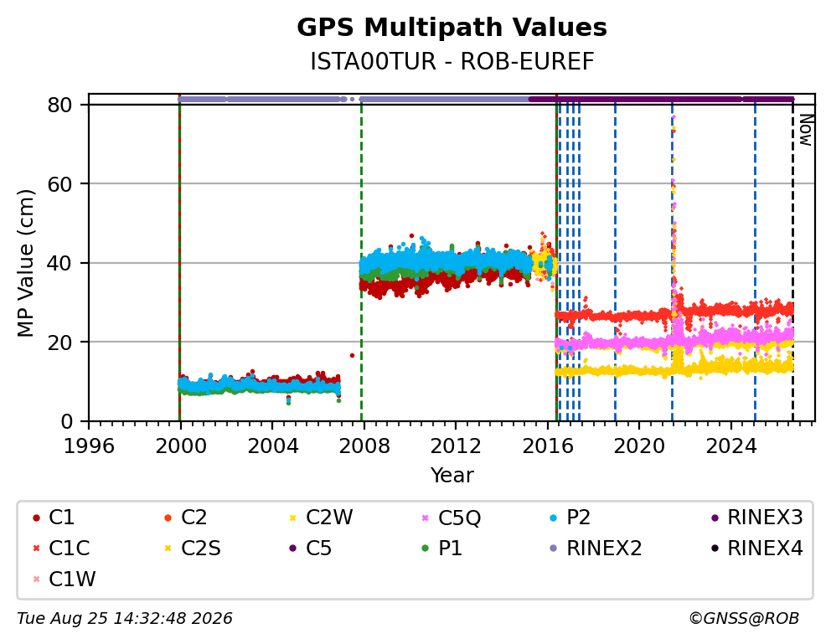Click the 'Now' dashed line label

tap(806, 131)
